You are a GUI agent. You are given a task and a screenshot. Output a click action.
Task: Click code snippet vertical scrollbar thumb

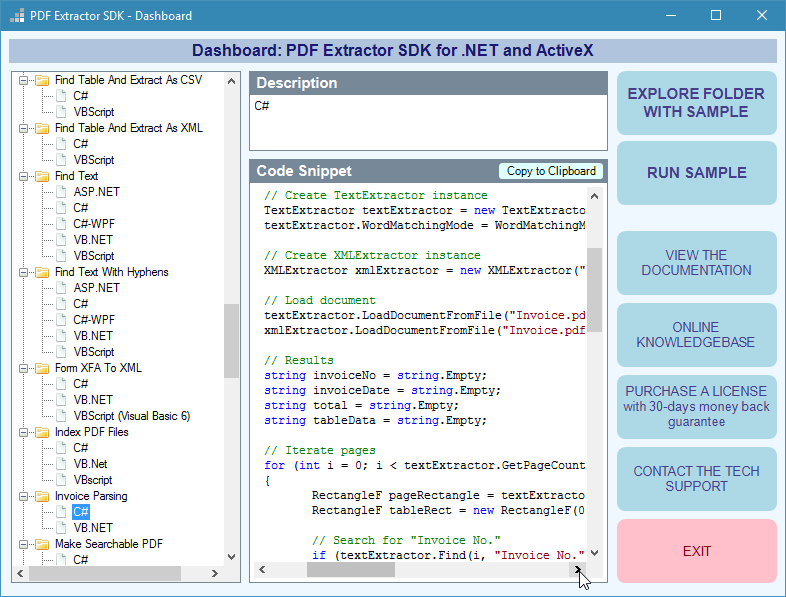click(595, 290)
